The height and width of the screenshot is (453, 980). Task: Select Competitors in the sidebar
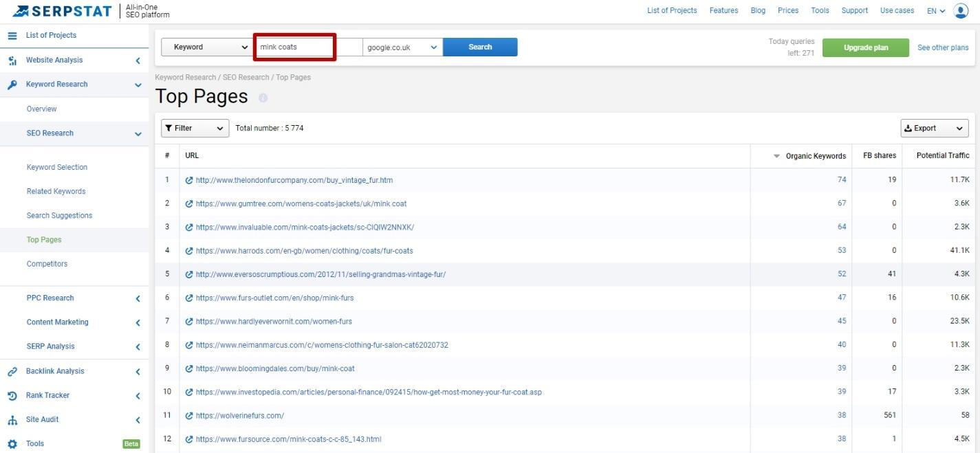[x=47, y=264]
